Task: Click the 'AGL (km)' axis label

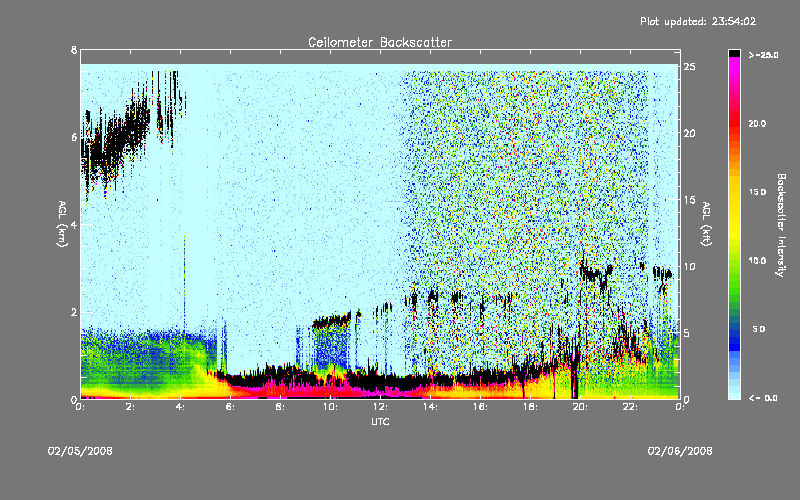Action: click(x=62, y=224)
